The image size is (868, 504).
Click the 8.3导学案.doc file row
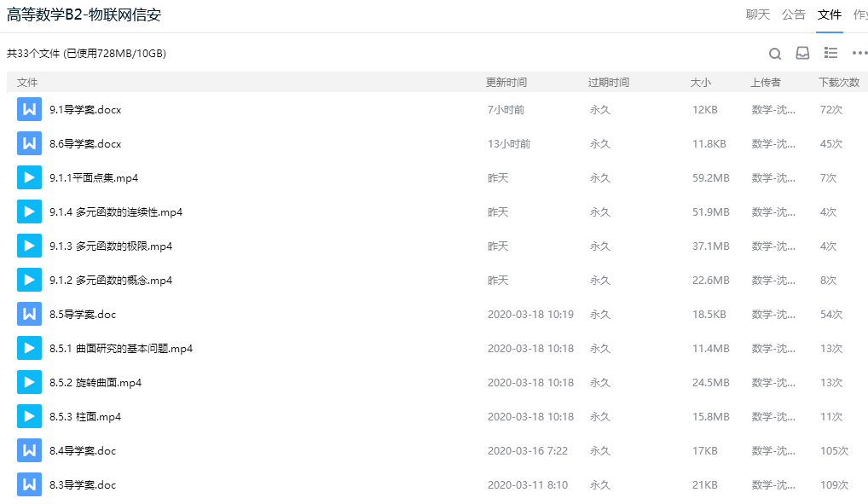[437, 484]
